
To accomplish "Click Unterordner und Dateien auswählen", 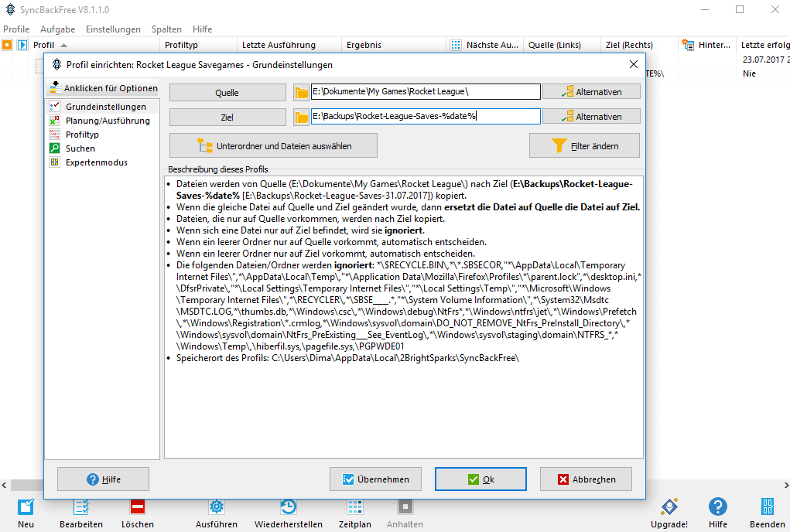I will (x=274, y=146).
